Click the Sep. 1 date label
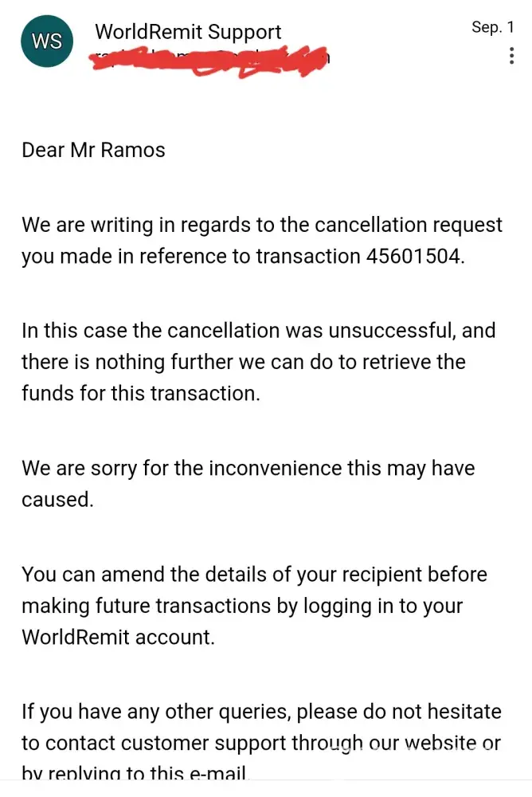This screenshot has width=532, height=797. [487, 27]
